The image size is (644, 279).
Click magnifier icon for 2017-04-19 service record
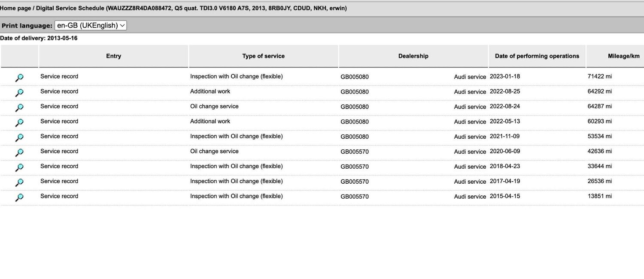(19, 182)
